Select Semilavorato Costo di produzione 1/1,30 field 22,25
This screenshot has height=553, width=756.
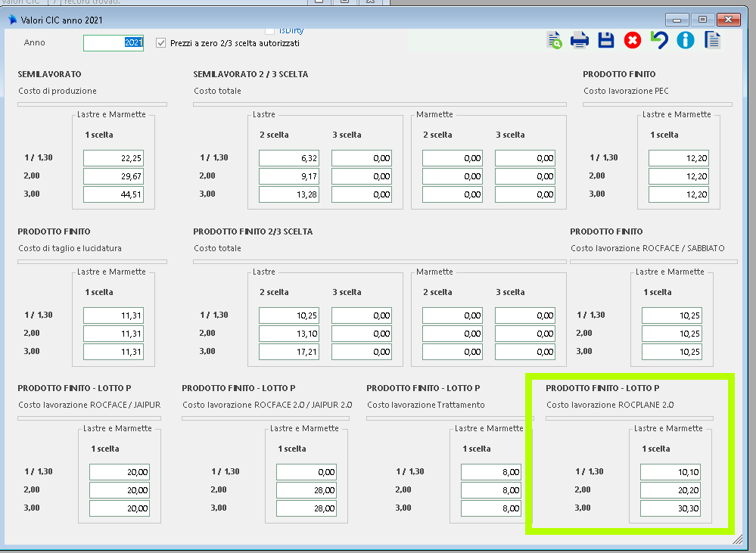point(114,158)
